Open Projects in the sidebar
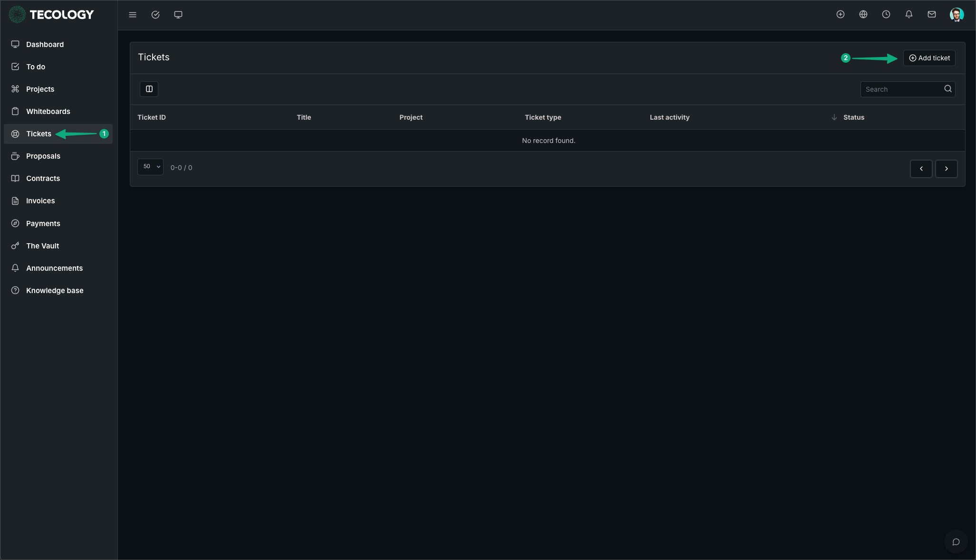976x560 pixels. [x=40, y=89]
